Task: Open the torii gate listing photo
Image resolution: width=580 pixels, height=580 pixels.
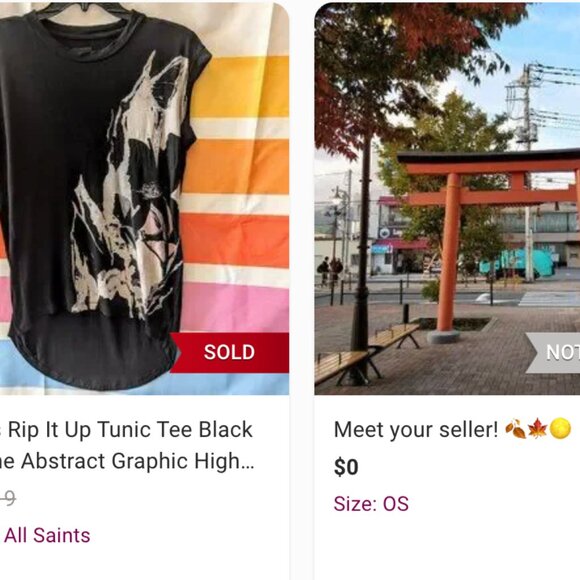Action: 447,199
